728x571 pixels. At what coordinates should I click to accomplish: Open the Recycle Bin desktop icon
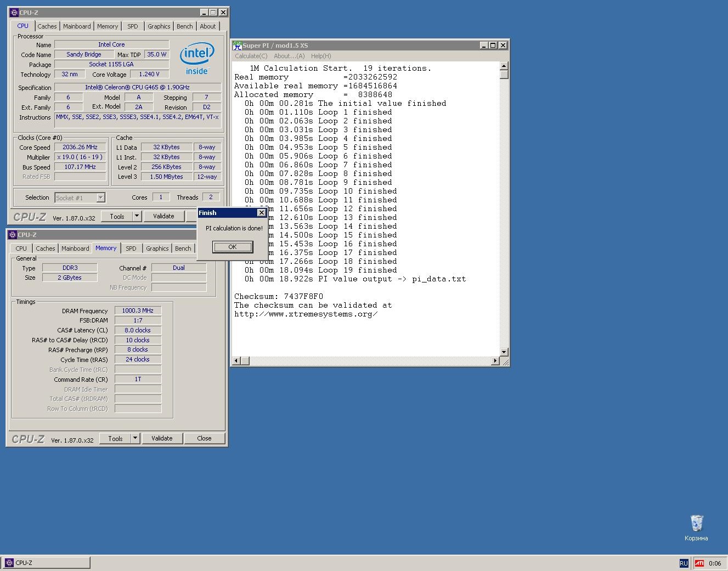tap(696, 527)
